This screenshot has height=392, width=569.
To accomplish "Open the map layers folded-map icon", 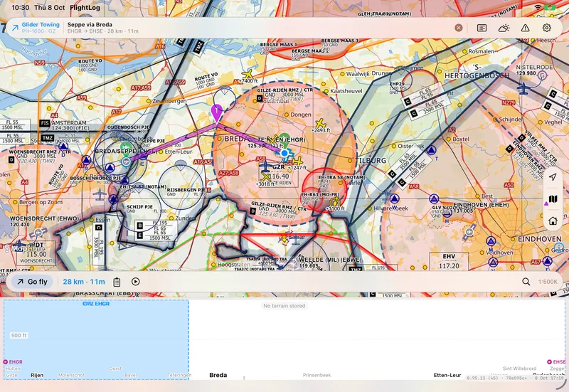I will (x=553, y=199).
